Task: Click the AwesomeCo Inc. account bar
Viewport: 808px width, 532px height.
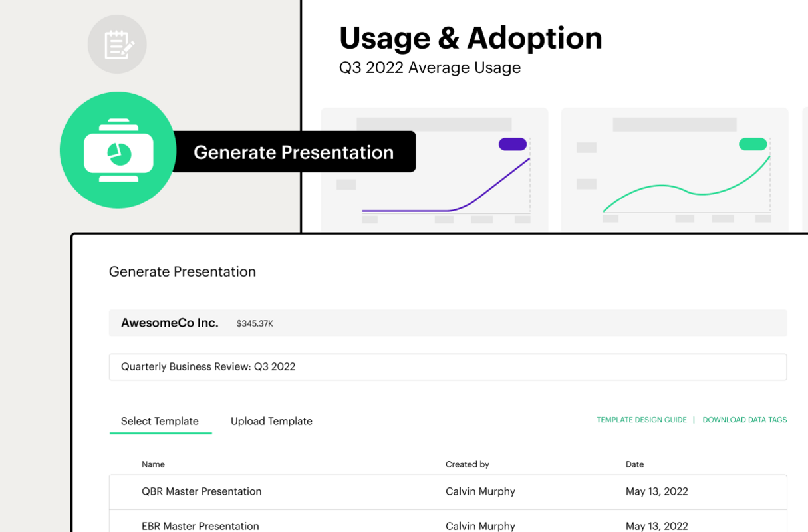Action: click(x=448, y=323)
